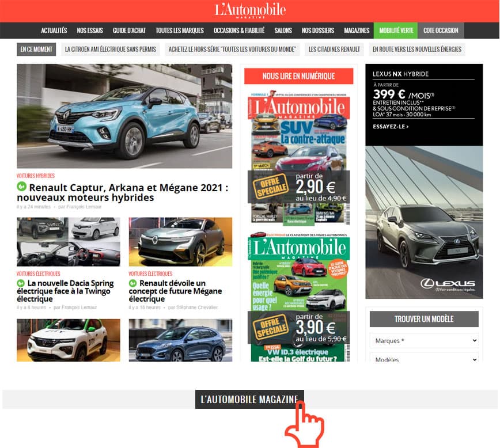Open the Lexus NX car ad image

424,222
